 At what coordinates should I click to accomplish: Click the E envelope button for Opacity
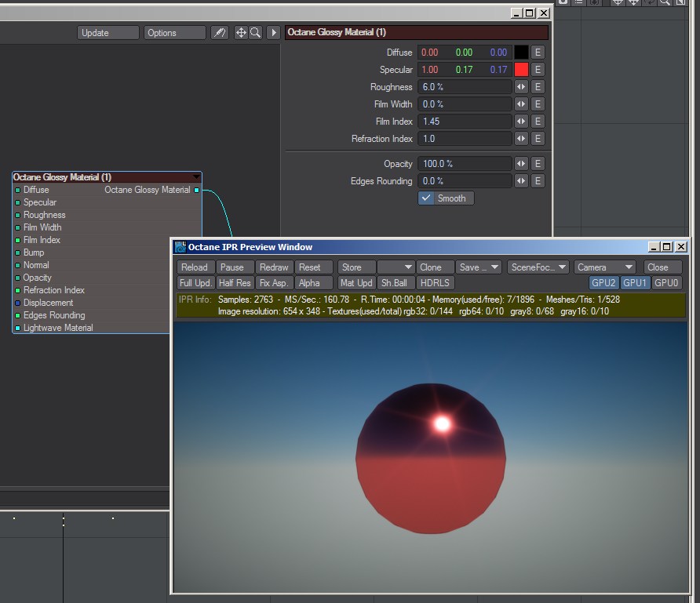[x=538, y=164]
